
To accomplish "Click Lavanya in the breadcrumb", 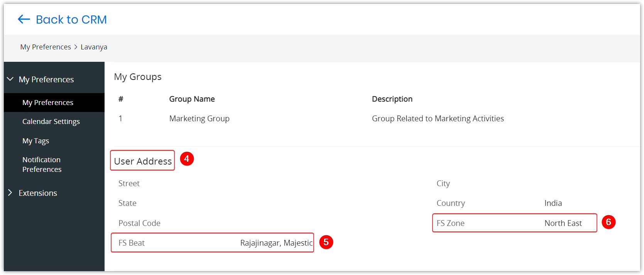I will coord(94,47).
